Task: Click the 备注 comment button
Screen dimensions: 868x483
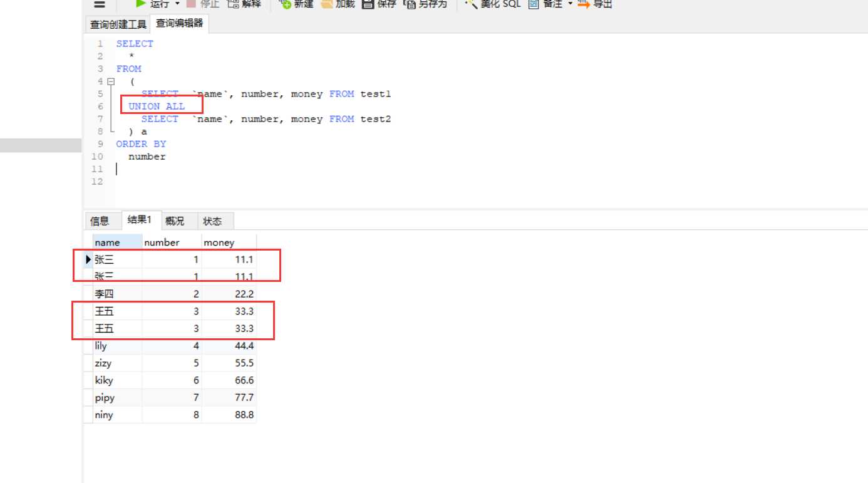Action: tap(545, 4)
